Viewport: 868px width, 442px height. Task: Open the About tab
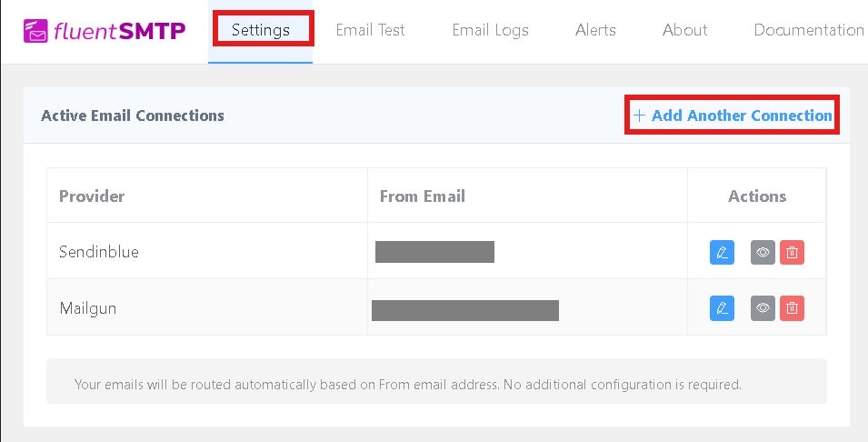[684, 30]
